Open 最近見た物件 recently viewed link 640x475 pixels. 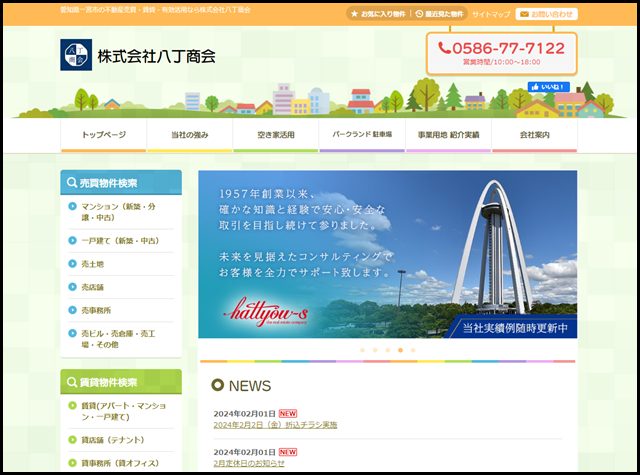[x=440, y=14]
